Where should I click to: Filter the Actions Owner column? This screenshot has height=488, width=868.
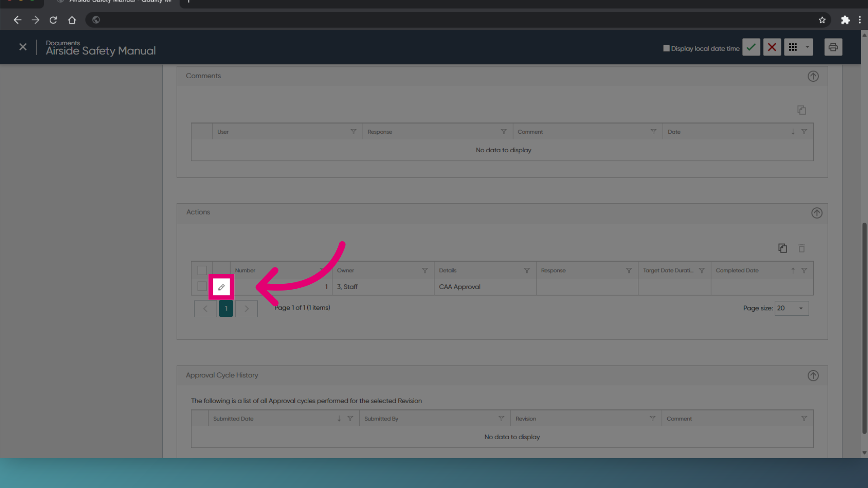(x=425, y=270)
